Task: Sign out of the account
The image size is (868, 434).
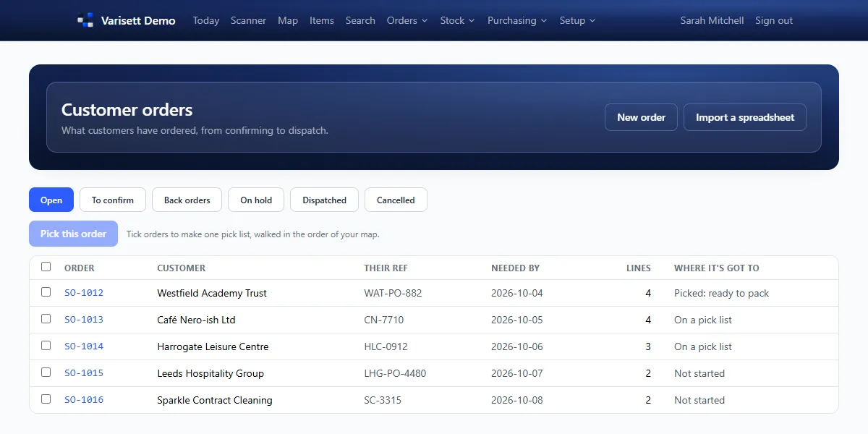Action: coord(774,20)
